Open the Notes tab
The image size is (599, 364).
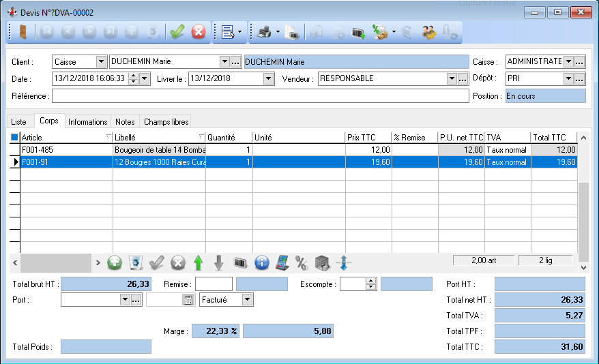[x=125, y=122]
